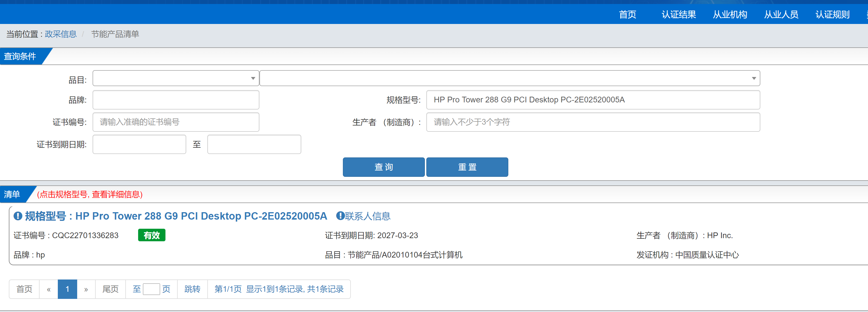868x312 pixels.
Task: Click 节能产品清单 breadcrumb text
Action: (115, 34)
